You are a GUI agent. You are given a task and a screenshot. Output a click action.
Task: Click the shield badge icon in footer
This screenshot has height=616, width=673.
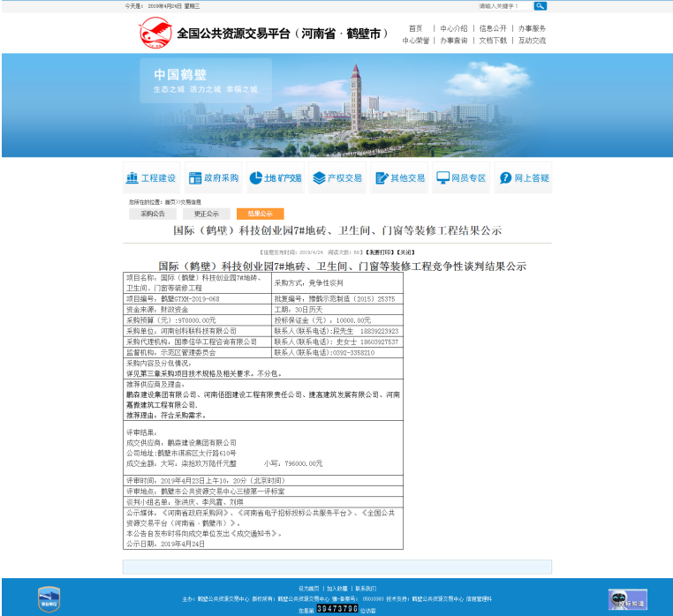coord(49,598)
